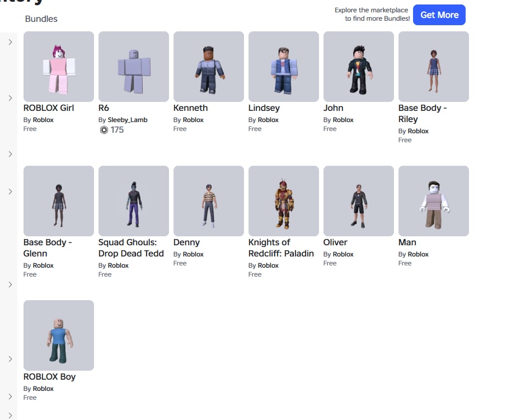
Task: Open the Sleeby_Lamb creator link
Action: [x=128, y=120]
